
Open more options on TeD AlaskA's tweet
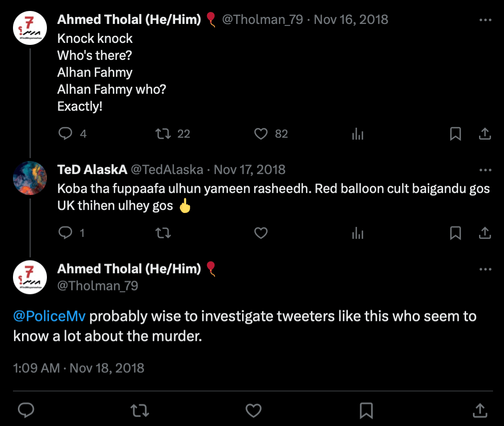tap(485, 170)
